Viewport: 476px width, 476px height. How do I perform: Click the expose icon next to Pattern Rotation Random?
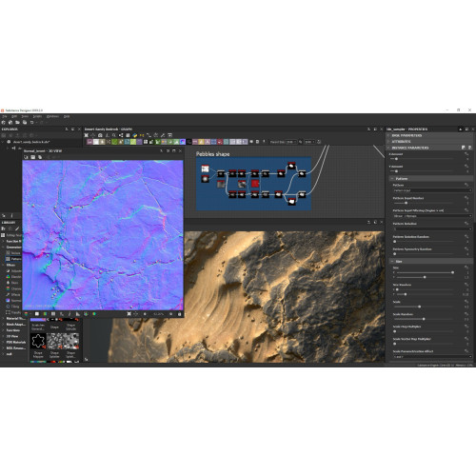466,236
